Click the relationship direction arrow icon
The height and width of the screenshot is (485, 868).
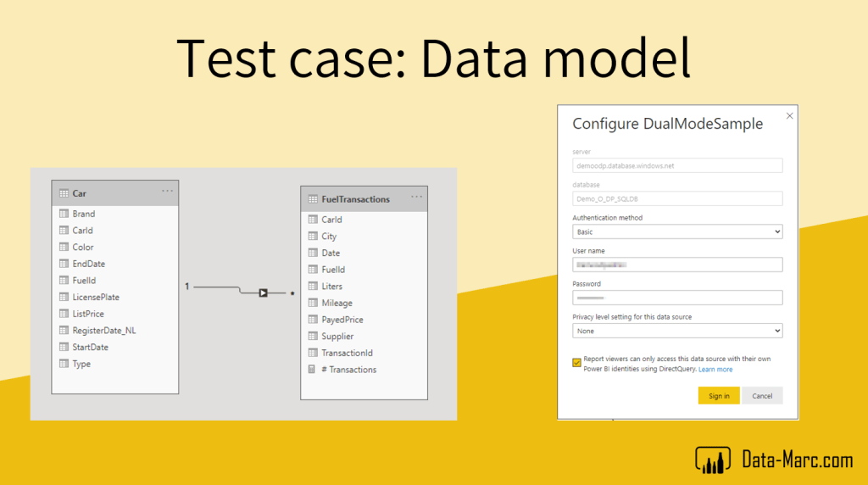pyautogui.click(x=263, y=293)
